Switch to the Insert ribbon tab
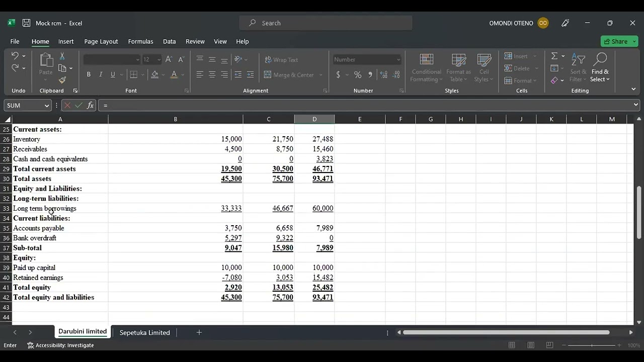Screen dimensions: 644x362 tap(66, 41)
